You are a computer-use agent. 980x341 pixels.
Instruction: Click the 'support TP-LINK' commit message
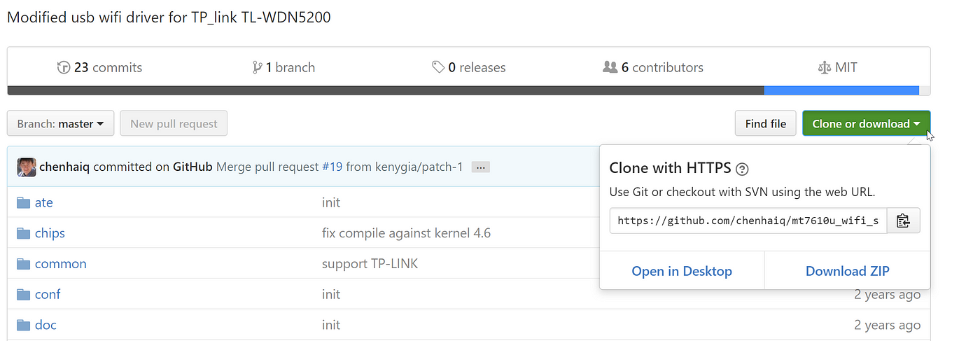[x=370, y=264]
